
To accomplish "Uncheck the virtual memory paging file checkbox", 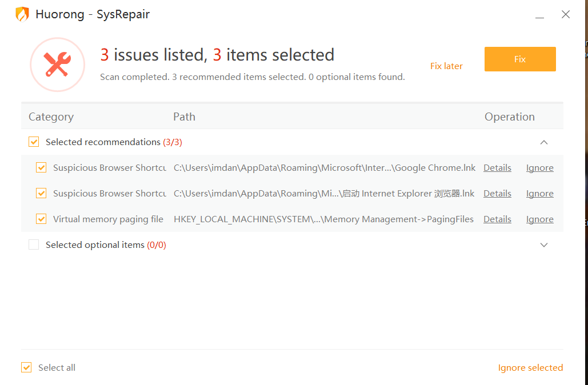I will [41, 219].
